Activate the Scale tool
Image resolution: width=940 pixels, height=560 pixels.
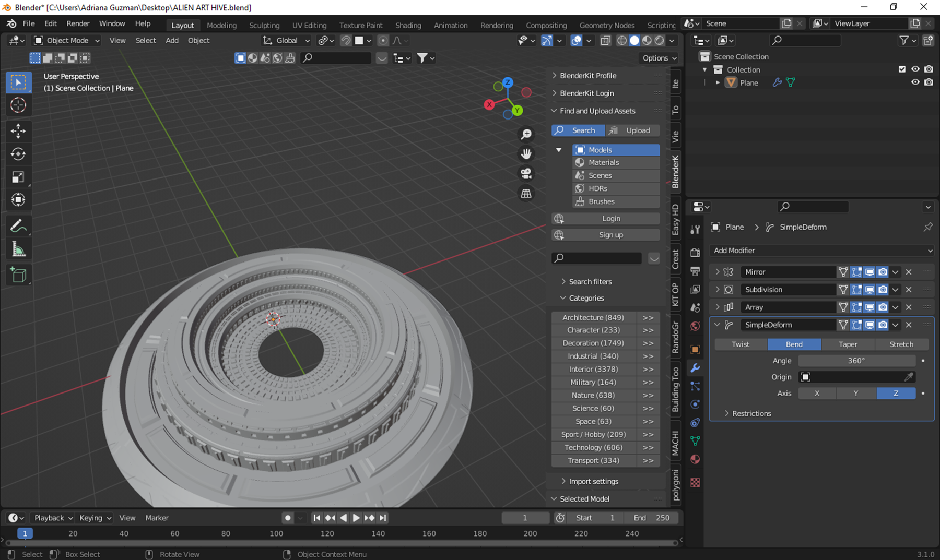[x=18, y=177]
